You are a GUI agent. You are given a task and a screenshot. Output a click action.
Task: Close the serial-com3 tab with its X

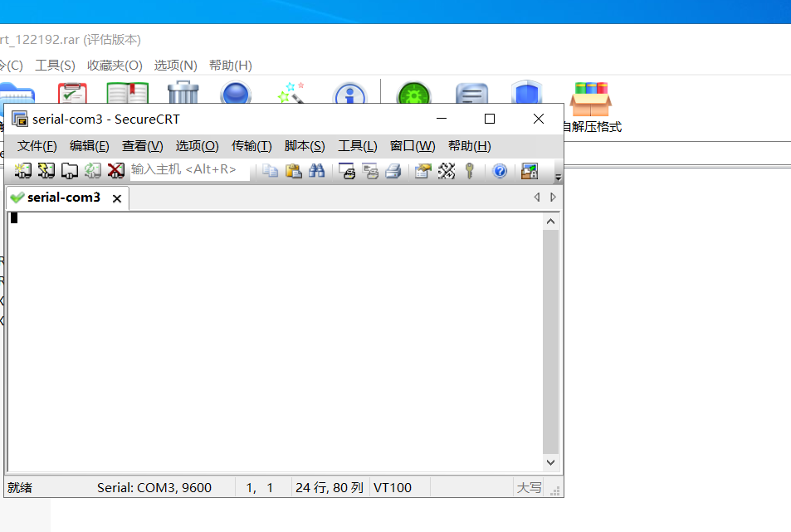point(117,198)
